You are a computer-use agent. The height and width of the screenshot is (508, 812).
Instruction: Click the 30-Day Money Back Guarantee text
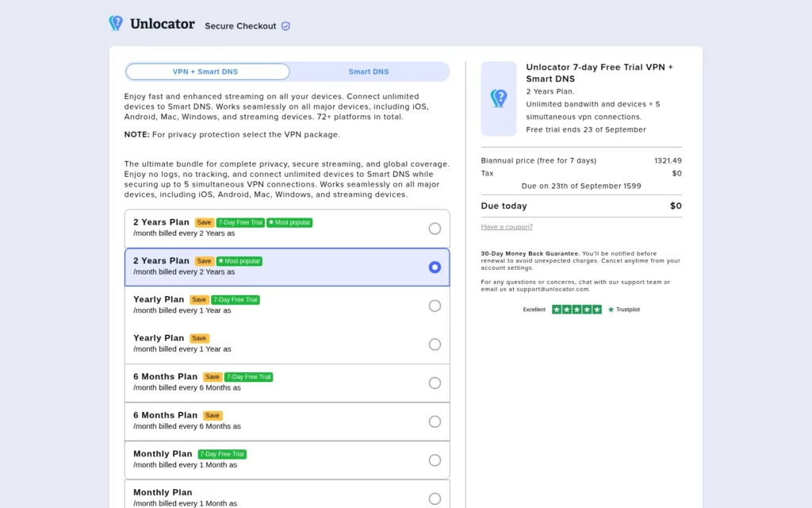[530, 253]
